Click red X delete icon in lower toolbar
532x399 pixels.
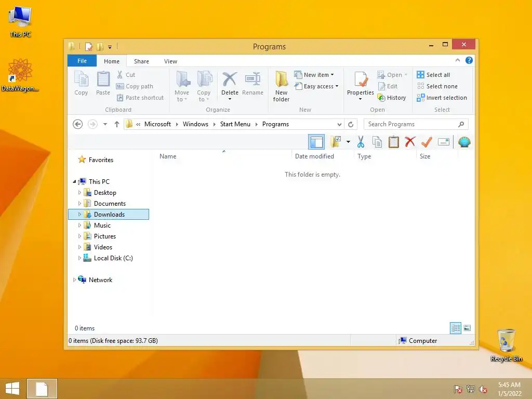[410, 141]
